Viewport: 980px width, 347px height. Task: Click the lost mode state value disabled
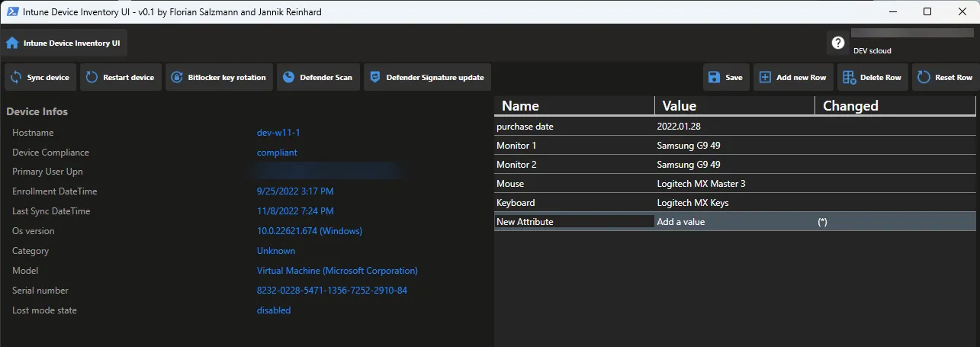point(274,310)
